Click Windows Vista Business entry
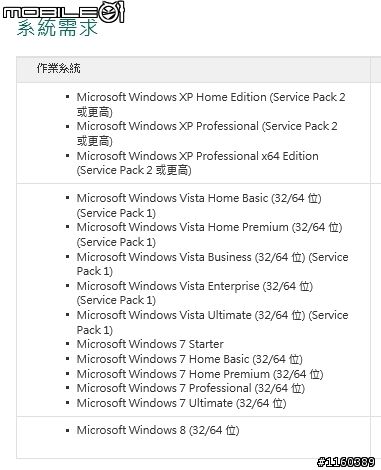This screenshot has height=470, width=381. click(x=213, y=264)
